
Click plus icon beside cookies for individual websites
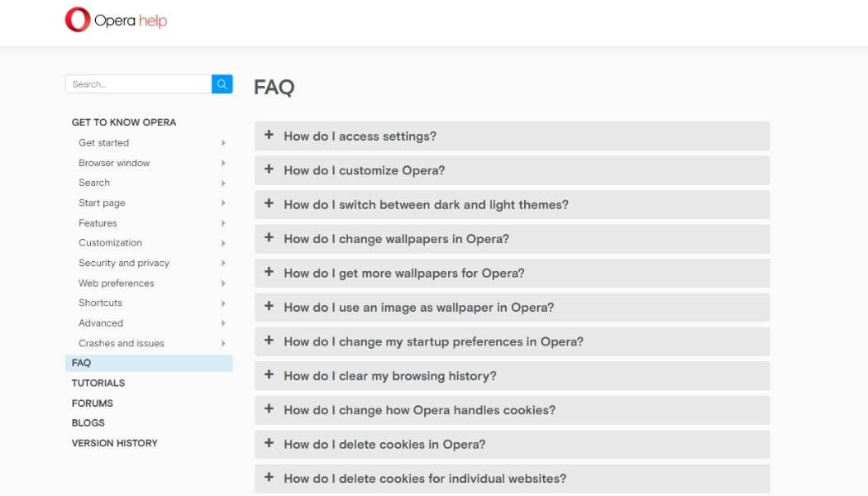click(x=269, y=477)
